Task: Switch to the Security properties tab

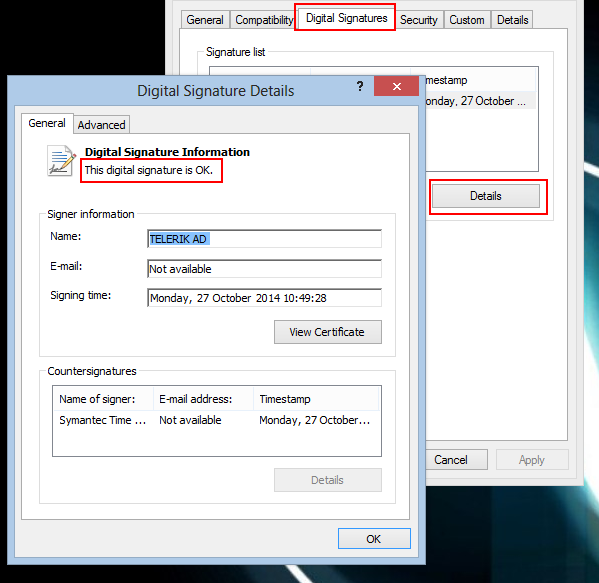Action: point(418,20)
